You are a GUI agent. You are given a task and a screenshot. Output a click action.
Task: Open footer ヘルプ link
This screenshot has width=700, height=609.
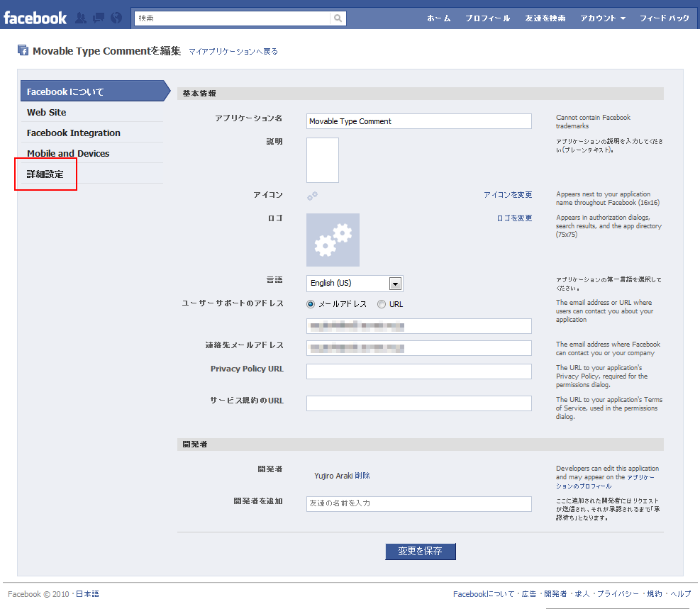[680, 594]
